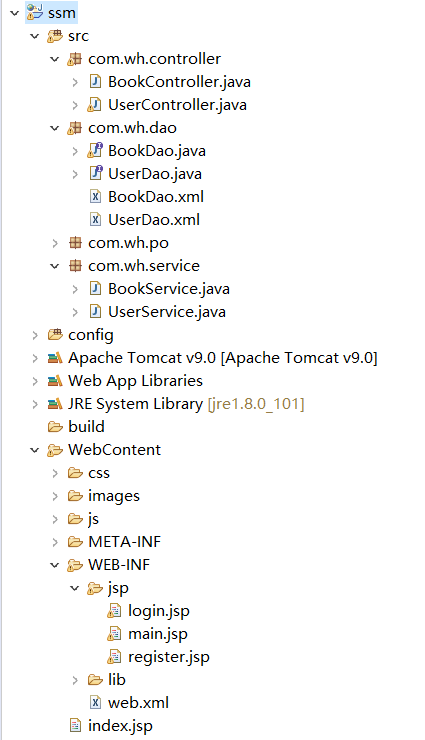Select UserController.java in the tree
The height and width of the screenshot is (740, 425).
[177, 105]
